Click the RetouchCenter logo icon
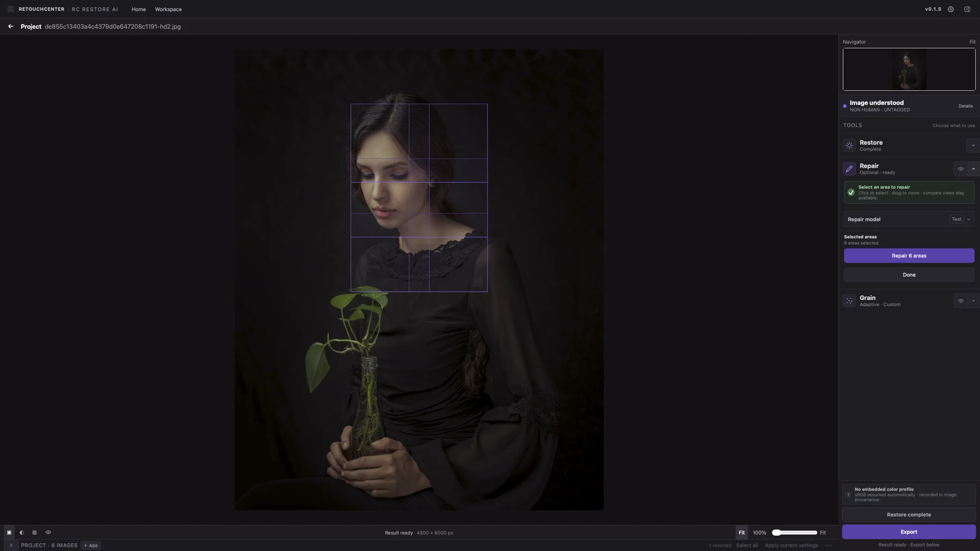The height and width of the screenshot is (551, 980). pyautogui.click(x=11, y=9)
